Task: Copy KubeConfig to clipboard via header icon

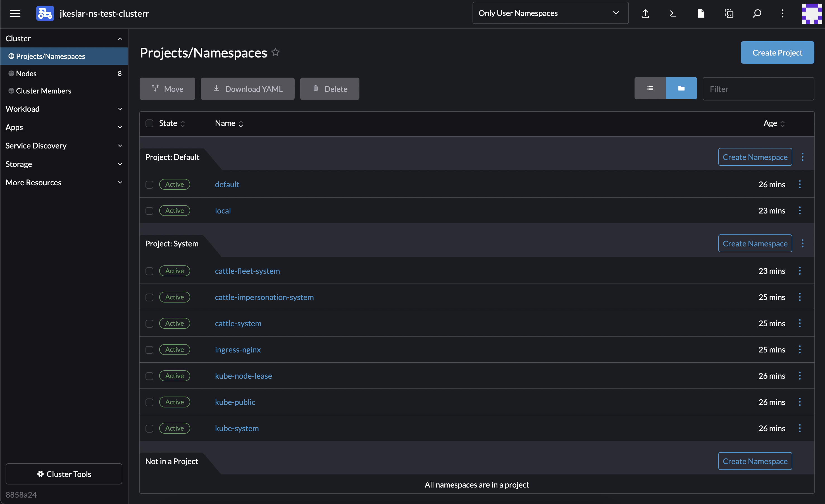Action: click(x=729, y=13)
